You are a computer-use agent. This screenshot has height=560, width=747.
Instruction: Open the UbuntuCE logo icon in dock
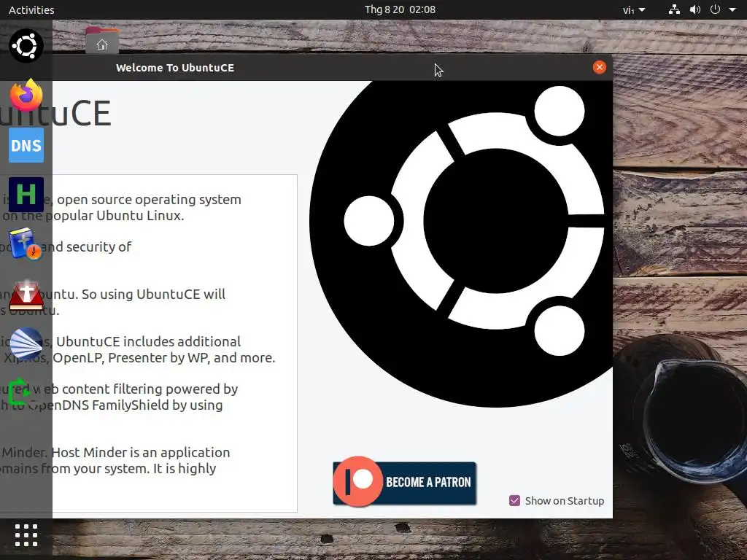(x=26, y=46)
